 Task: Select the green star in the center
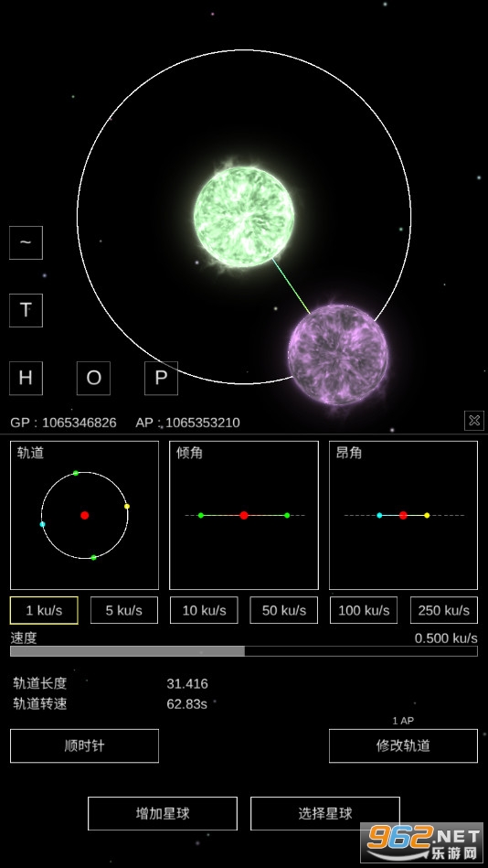pyautogui.click(x=244, y=217)
